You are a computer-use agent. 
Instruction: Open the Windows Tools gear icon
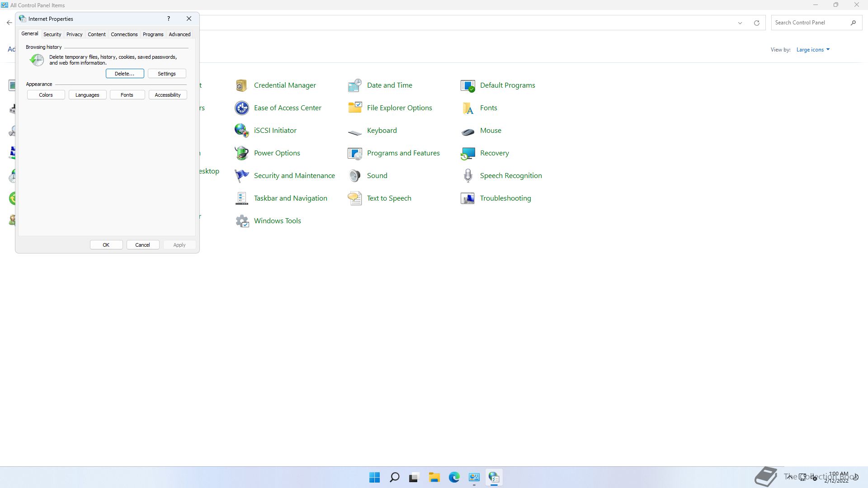241,221
